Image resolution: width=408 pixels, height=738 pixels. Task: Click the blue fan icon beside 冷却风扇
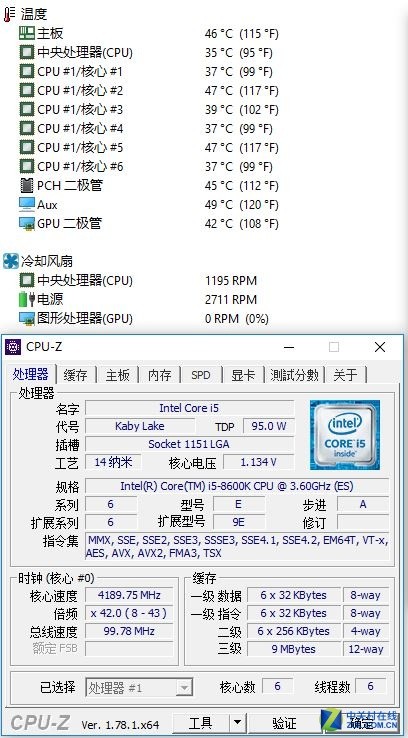point(10,261)
